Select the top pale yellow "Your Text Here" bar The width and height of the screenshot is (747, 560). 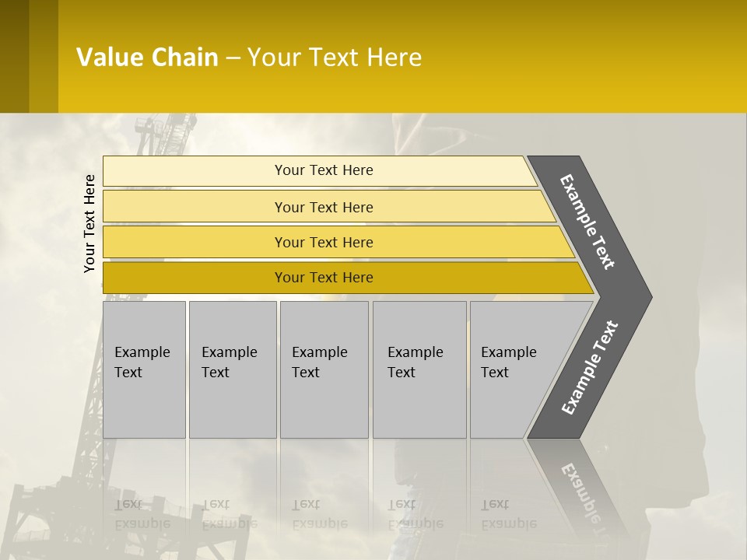point(323,170)
